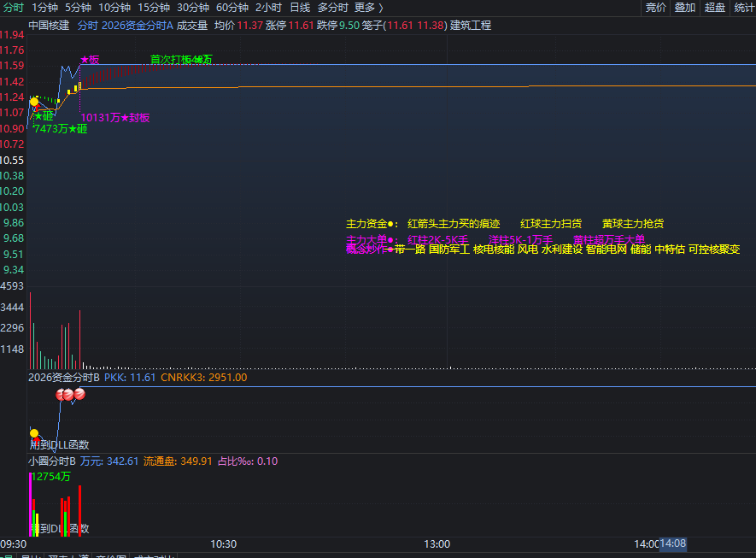Screen dimensions: 756x558
Task: Click the 笼子(11.61 11.38) readout
Action: pyautogui.click(x=405, y=26)
